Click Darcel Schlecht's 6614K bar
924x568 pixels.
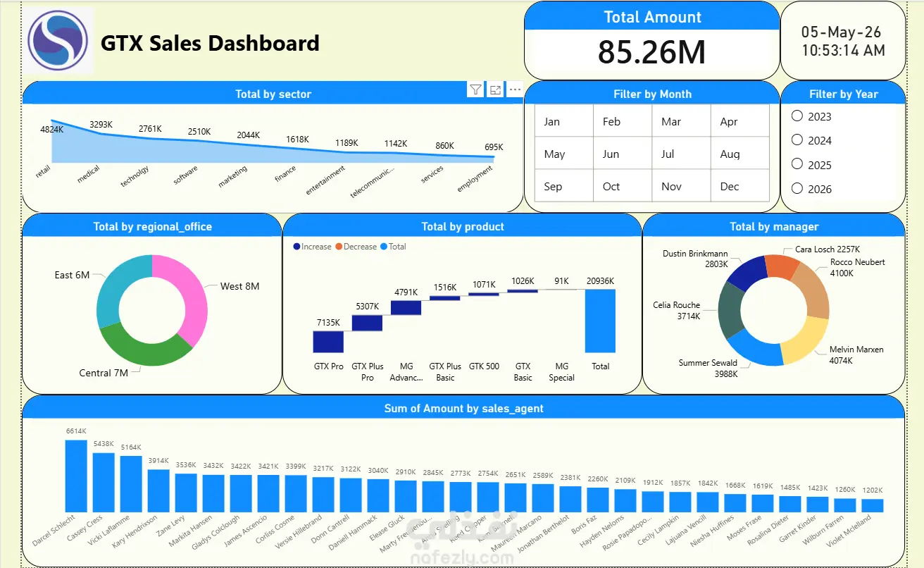[x=76, y=476]
